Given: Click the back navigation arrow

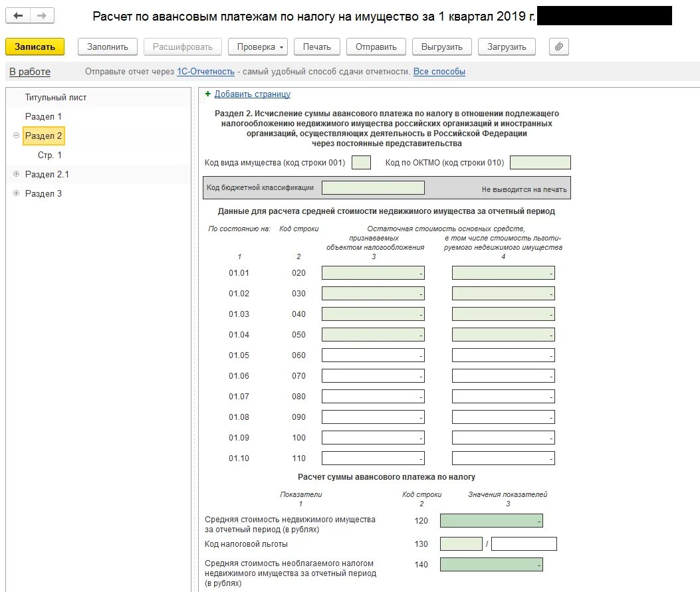Looking at the screenshot, I should (18, 16).
